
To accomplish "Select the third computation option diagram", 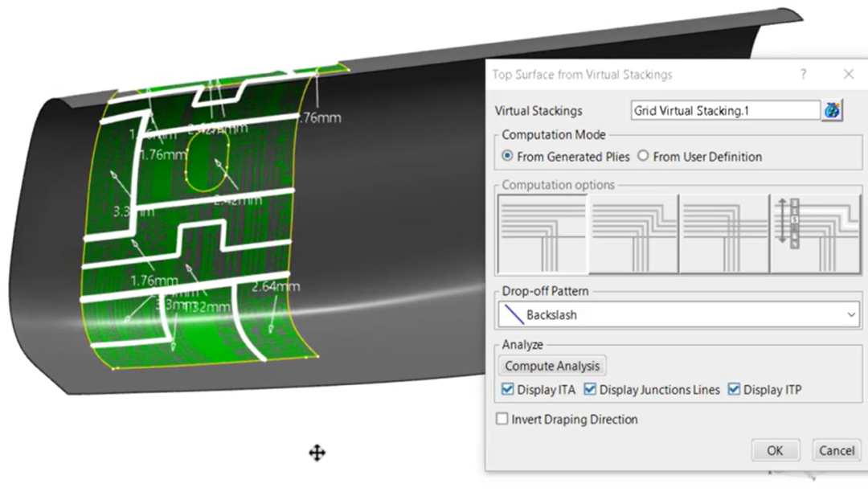I will click(724, 234).
